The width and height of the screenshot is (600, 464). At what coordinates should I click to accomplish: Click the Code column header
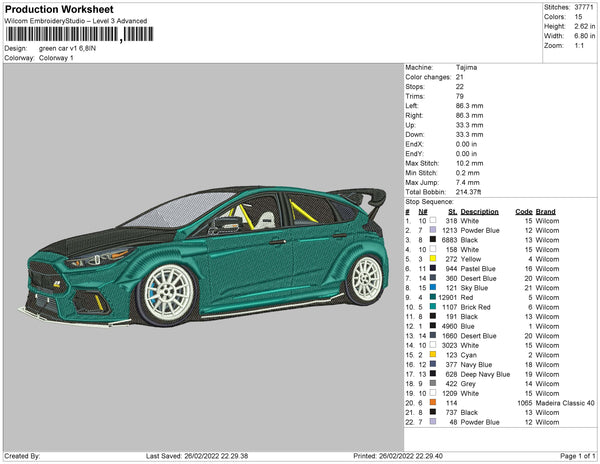coord(523,212)
